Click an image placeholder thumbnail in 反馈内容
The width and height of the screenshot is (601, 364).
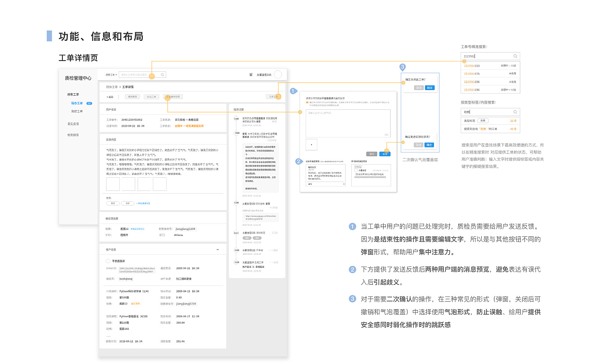click(113, 184)
